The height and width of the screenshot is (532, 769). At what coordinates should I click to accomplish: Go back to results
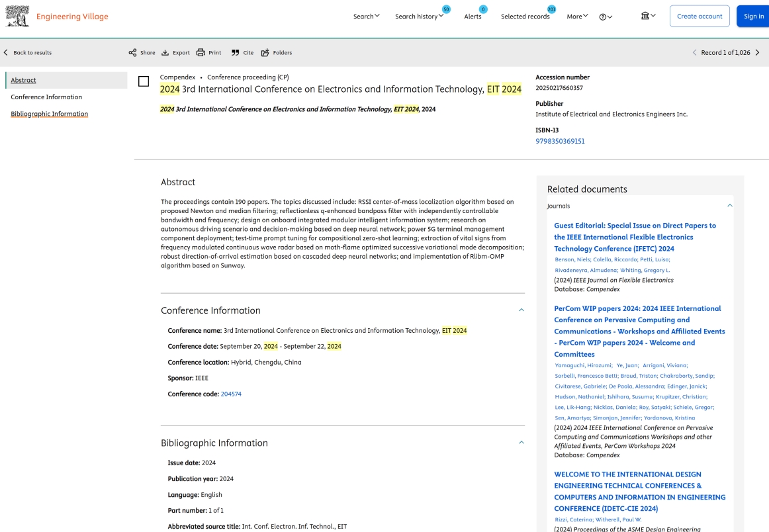point(28,52)
